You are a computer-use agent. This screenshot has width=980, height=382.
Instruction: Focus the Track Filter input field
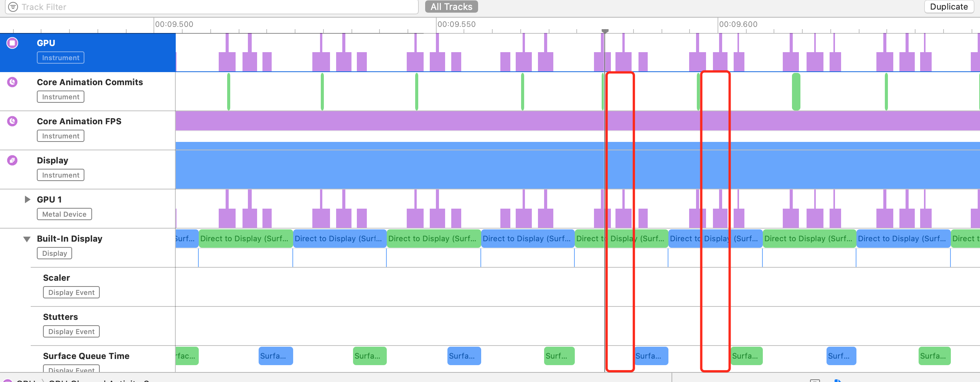tap(211, 7)
